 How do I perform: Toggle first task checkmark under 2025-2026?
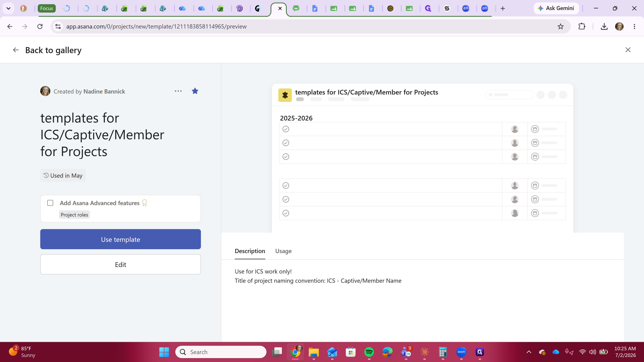point(286,129)
